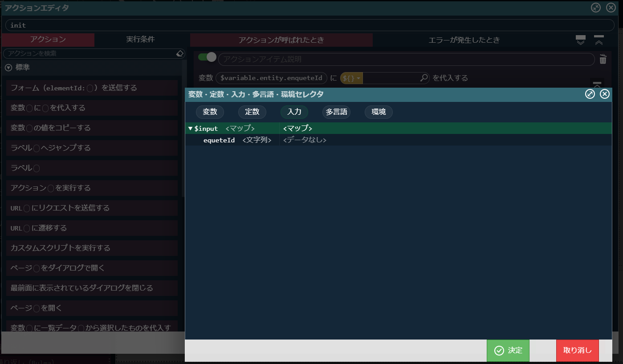Select the アクション tab
Screen dimensions: 623x364
[48, 40]
